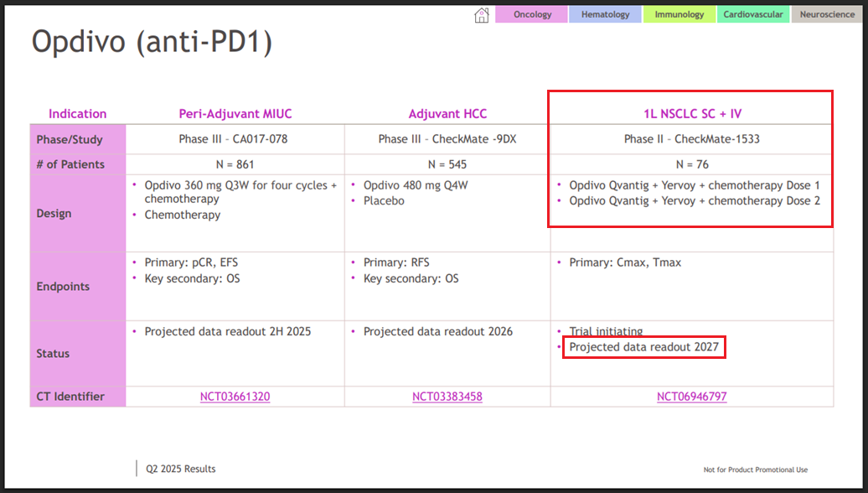This screenshot has width=868, height=493.
Task: Select the Opdivo (anti-PD1) slide title
Action: [x=152, y=42]
